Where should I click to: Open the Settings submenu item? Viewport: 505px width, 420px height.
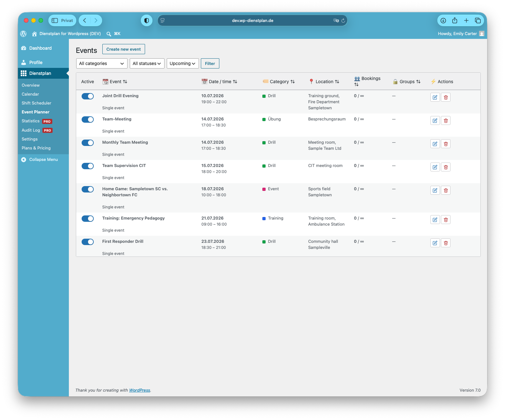[30, 139]
